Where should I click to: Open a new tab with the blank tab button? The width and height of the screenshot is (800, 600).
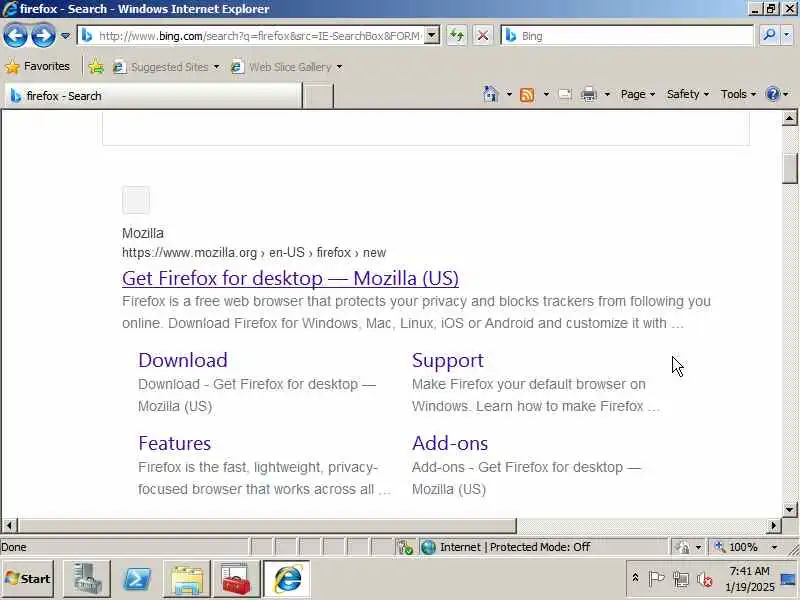pyautogui.click(x=318, y=96)
